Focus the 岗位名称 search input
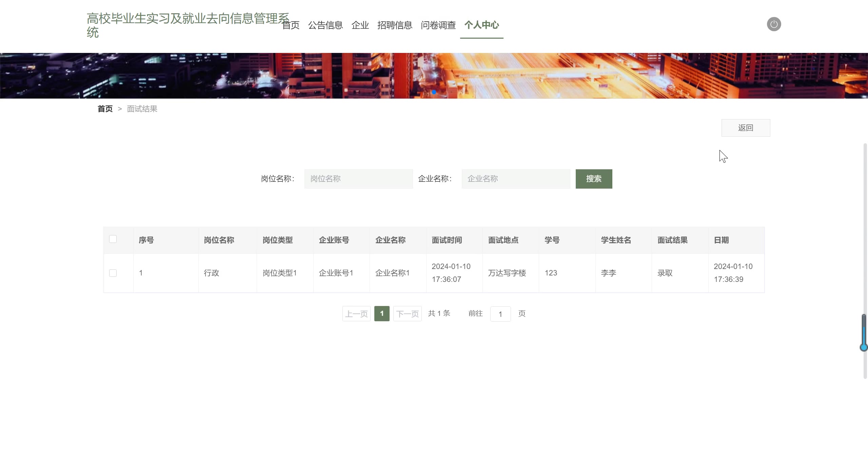The height and width of the screenshot is (460, 868). click(358, 179)
